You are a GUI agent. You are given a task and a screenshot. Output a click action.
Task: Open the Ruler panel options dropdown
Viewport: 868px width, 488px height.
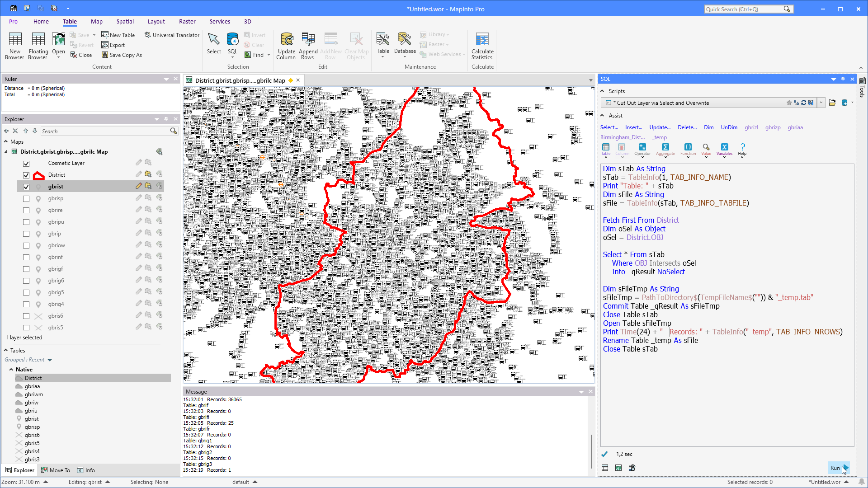tap(166, 79)
